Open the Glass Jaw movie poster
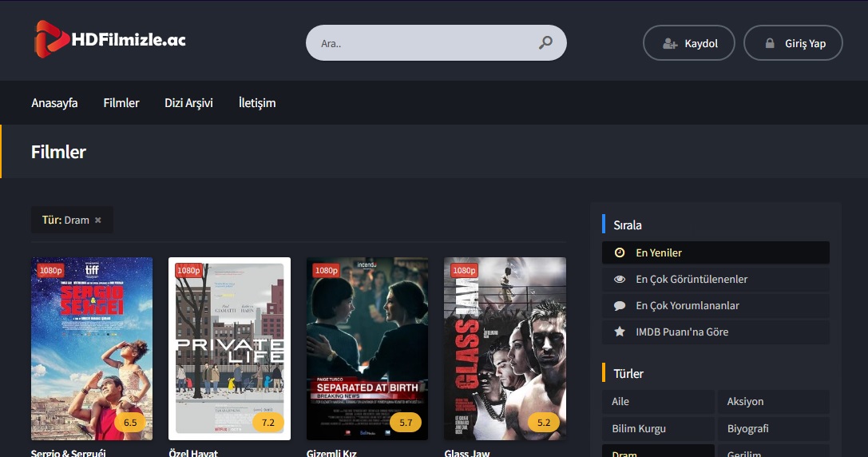 click(505, 348)
